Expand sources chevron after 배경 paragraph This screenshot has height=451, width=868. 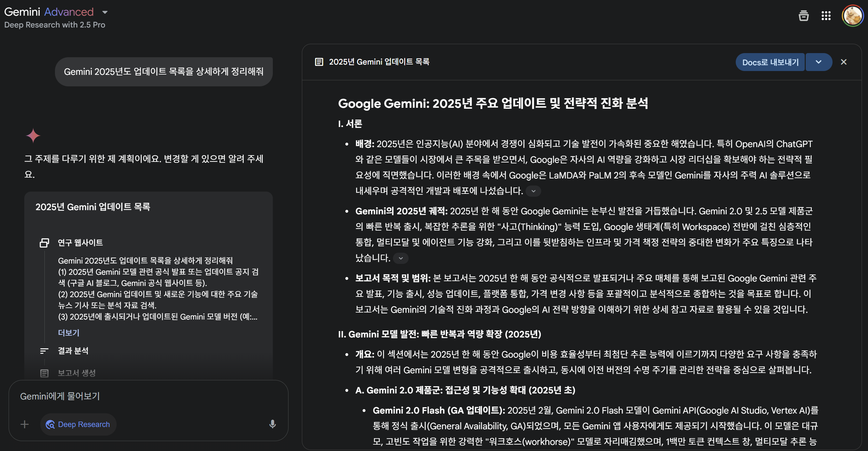534,191
